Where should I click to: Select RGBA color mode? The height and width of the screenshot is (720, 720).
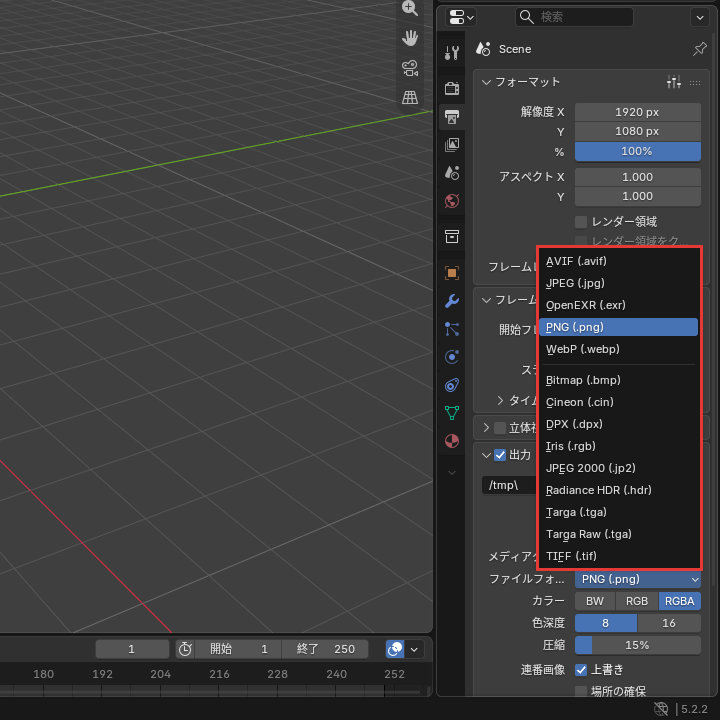click(680, 601)
